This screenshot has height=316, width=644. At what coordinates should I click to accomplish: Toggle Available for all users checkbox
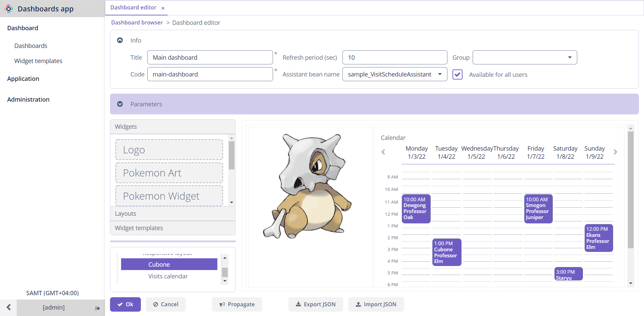(458, 74)
